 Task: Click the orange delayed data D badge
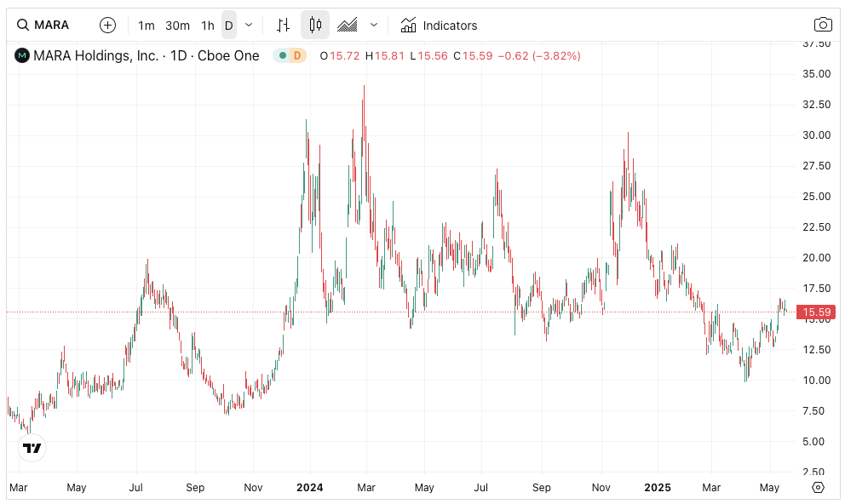tap(297, 55)
